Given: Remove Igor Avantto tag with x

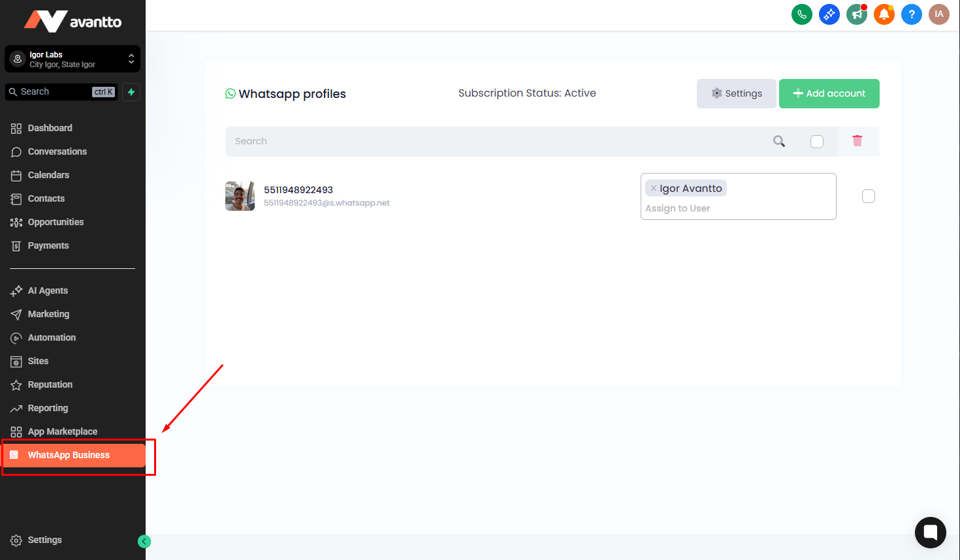Looking at the screenshot, I should click(x=653, y=189).
